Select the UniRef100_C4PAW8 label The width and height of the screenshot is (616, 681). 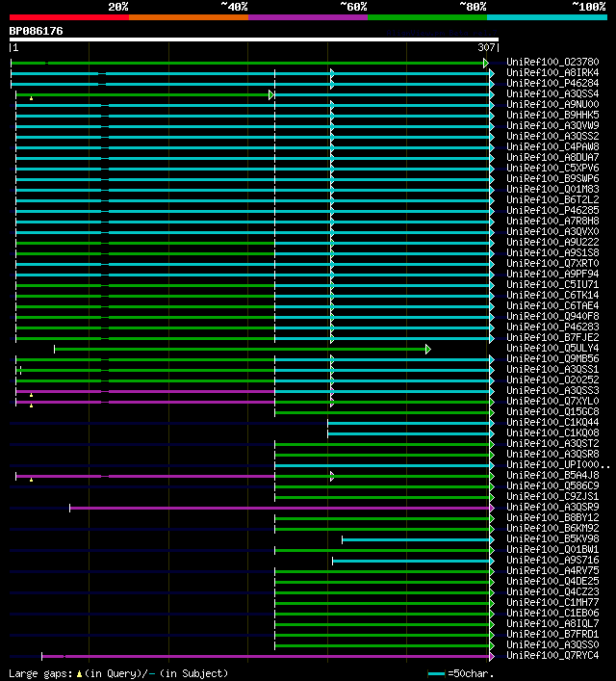tap(552, 146)
